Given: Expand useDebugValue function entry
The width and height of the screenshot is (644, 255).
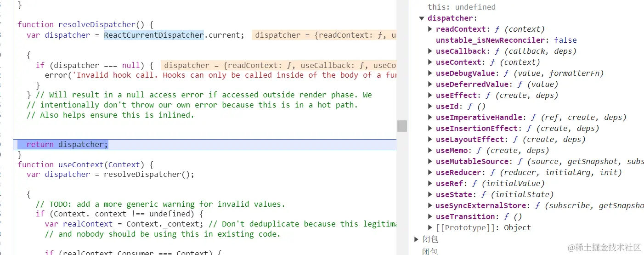Looking at the screenshot, I should click(x=430, y=73).
